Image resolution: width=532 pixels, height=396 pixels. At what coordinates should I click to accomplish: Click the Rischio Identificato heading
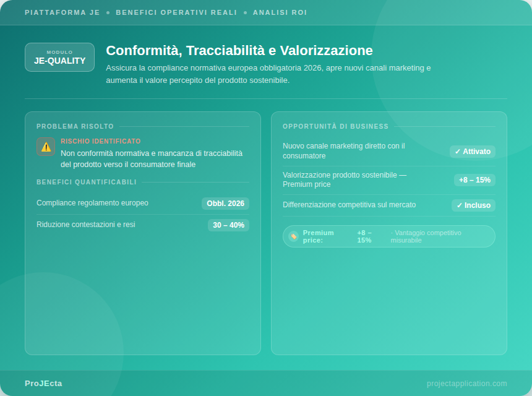point(101,141)
